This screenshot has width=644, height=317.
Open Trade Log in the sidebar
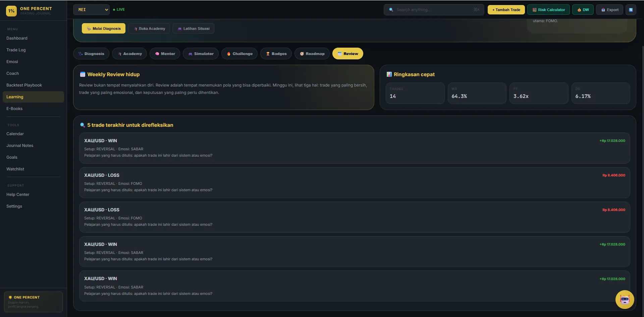pyautogui.click(x=33, y=50)
